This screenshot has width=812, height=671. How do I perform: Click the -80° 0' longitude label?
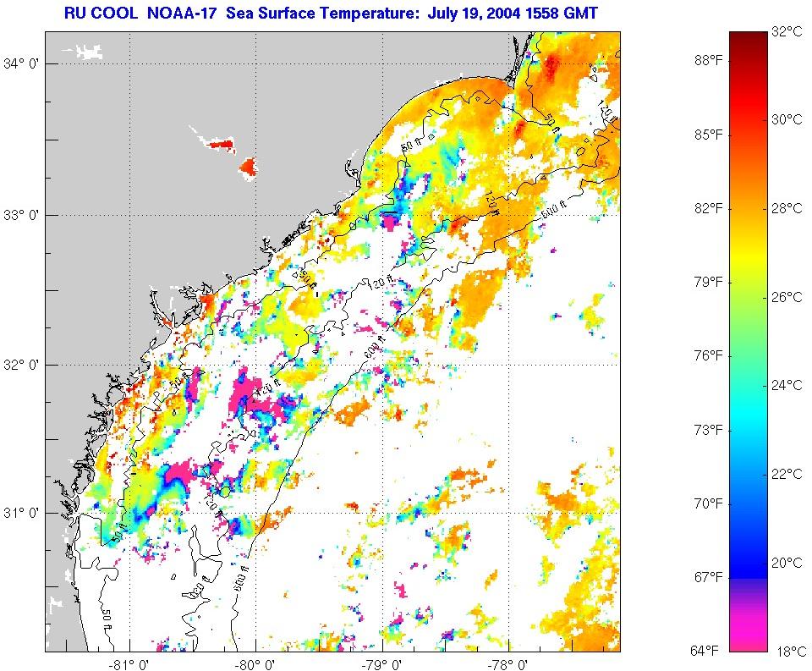(x=255, y=663)
